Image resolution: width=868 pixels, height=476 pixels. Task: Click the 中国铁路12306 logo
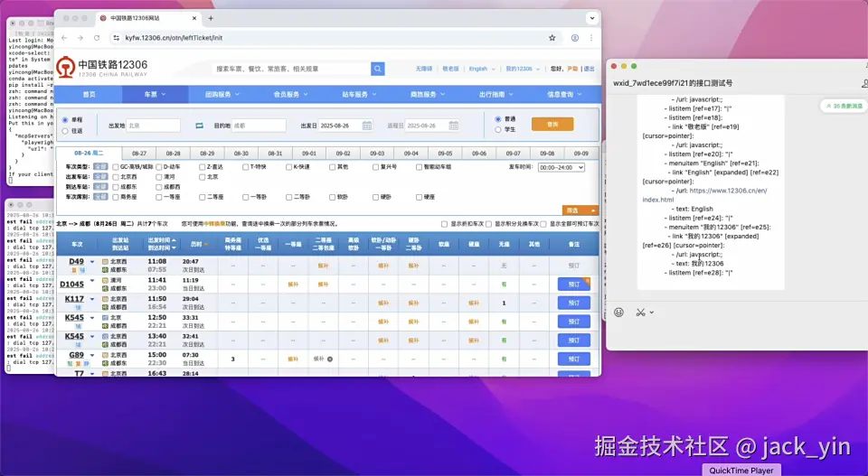point(102,68)
